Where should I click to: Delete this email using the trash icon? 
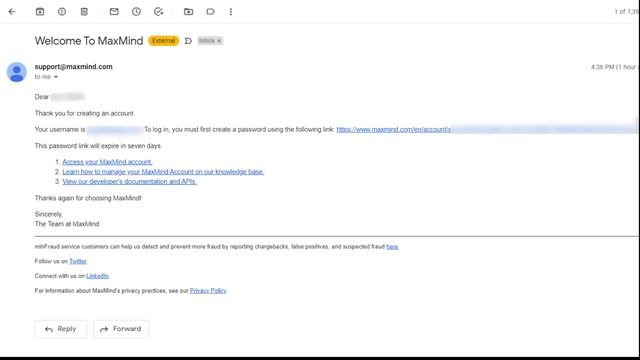[x=84, y=12]
